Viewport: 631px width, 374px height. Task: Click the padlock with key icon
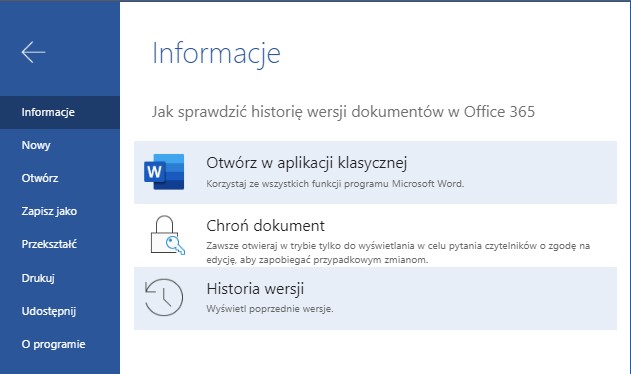(x=167, y=235)
